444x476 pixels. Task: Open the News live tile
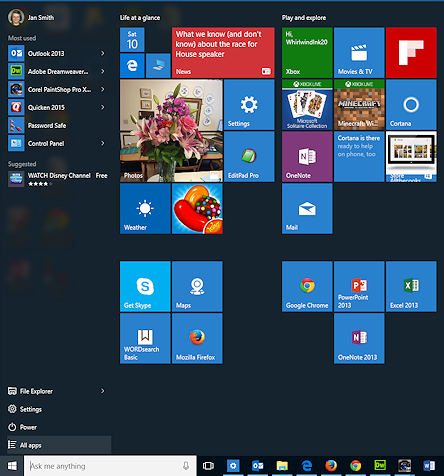click(x=223, y=53)
